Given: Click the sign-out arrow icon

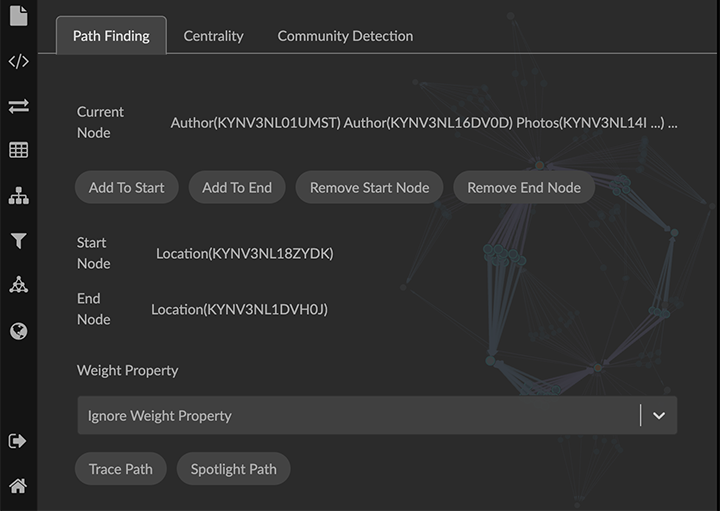Looking at the screenshot, I should click(18, 441).
